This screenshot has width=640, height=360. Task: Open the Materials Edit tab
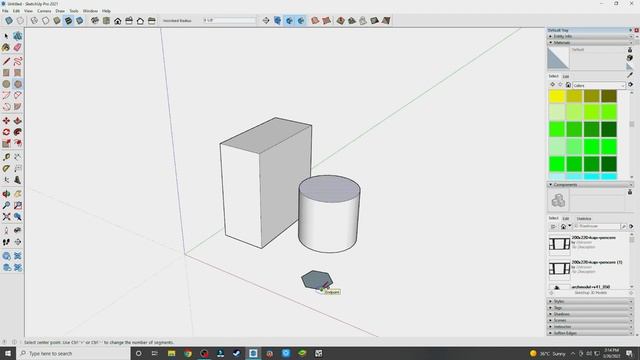tap(566, 76)
